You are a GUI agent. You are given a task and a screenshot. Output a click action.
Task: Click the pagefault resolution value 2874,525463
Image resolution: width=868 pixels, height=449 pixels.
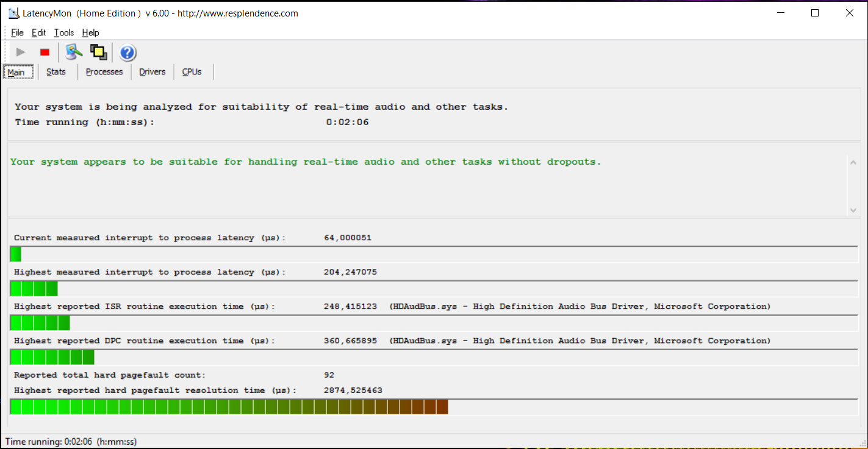click(x=353, y=390)
